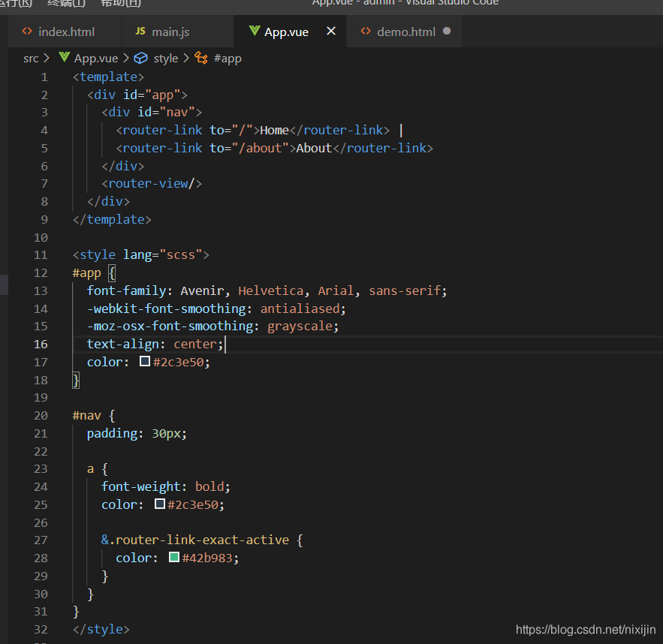This screenshot has height=644, width=663.
Task: Click the &.router-link-exact-active selector
Action: 195,540
